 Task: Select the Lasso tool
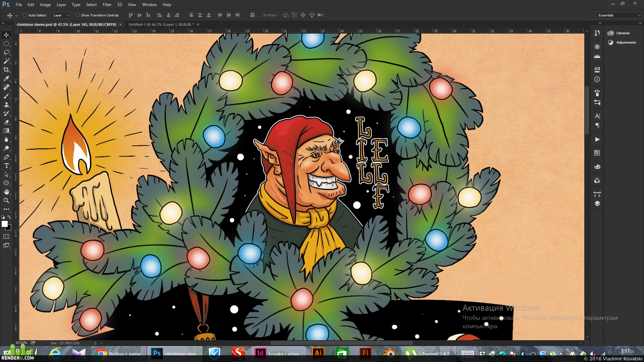[x=6, y=52]
